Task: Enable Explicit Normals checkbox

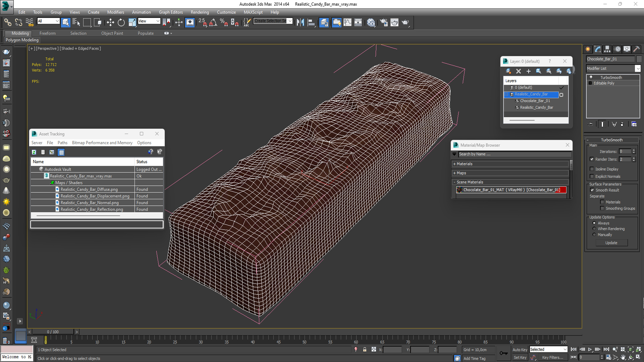Action: (x=592, y=177)
